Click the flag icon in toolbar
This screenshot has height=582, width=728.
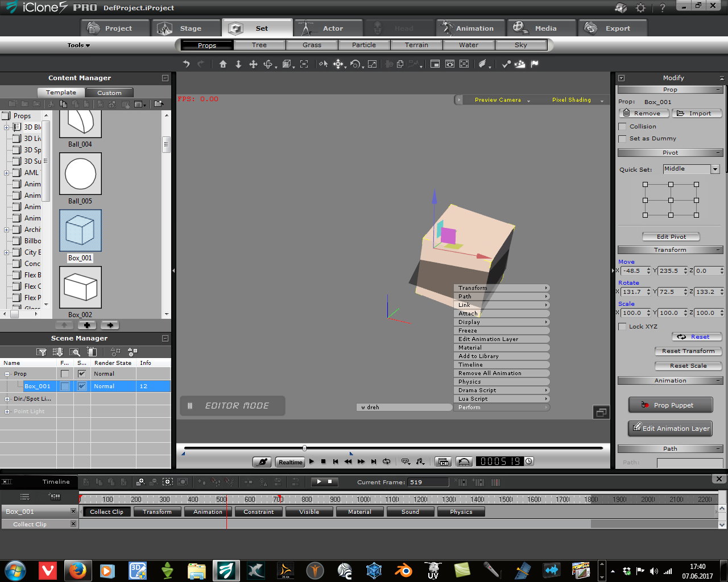pos(535,64)
